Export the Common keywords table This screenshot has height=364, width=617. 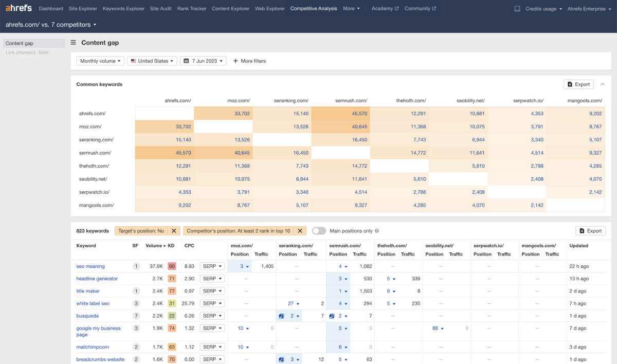tap(578, 84)
